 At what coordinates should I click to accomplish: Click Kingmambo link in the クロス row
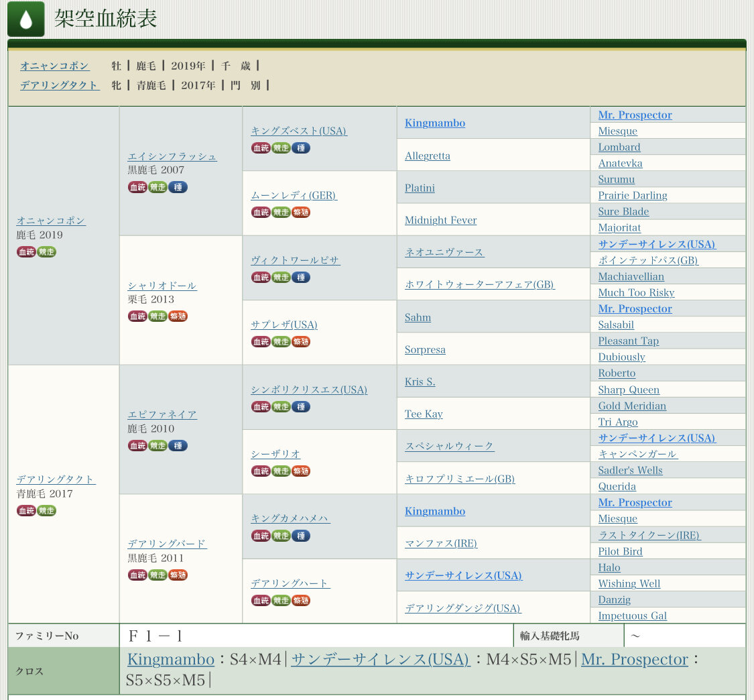click(x=171, y=660)
